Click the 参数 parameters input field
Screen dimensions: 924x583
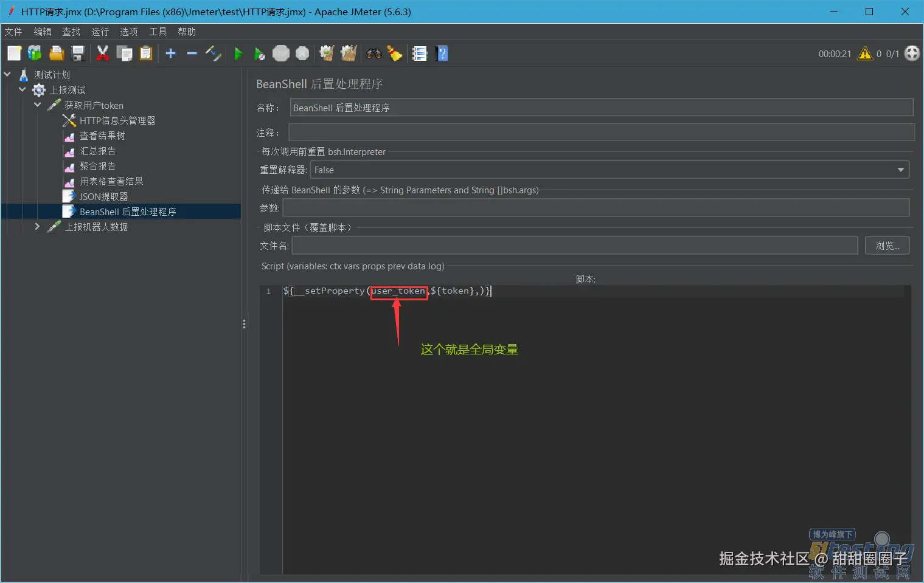(x=596, y=207)
